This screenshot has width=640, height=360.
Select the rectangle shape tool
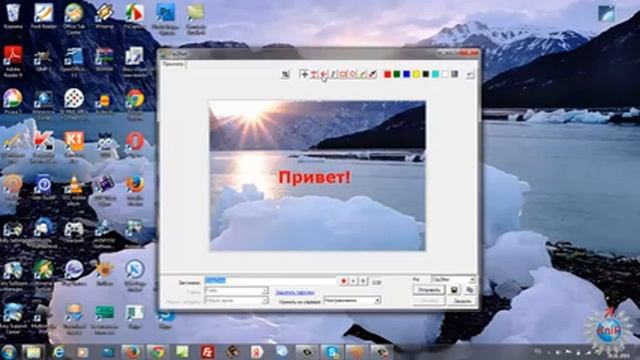[343, 74]
